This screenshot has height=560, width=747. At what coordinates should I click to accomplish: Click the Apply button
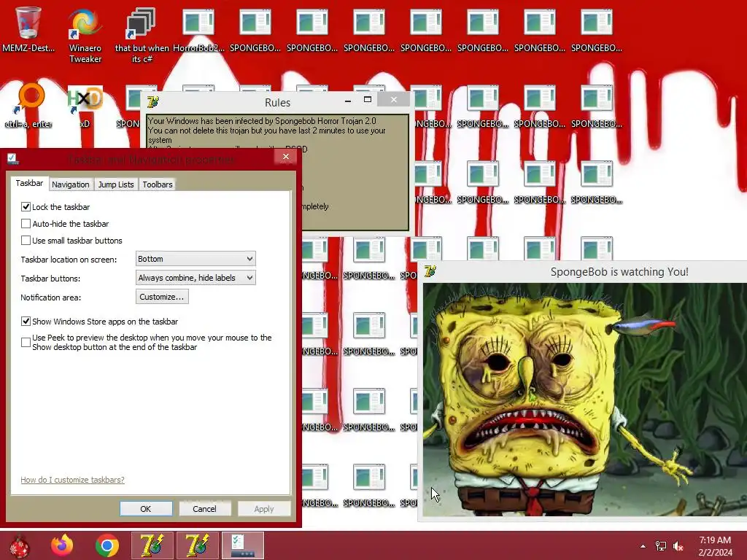point(264,508)
